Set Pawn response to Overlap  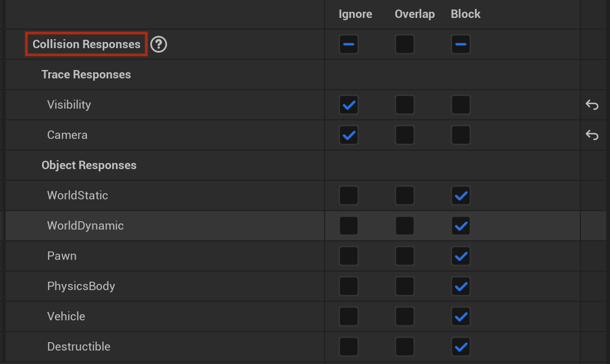(x=405, y=256)
